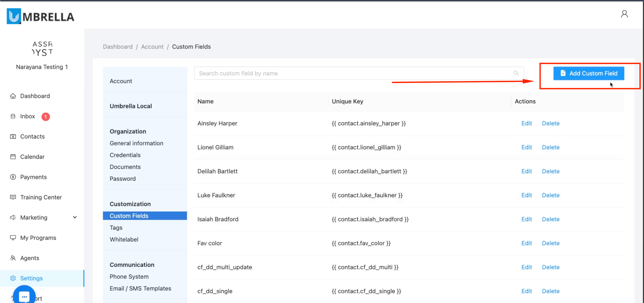Open Contacts in sidebar
The width and height of the screenshot is (644, 303).
click(x=32, y=136)
